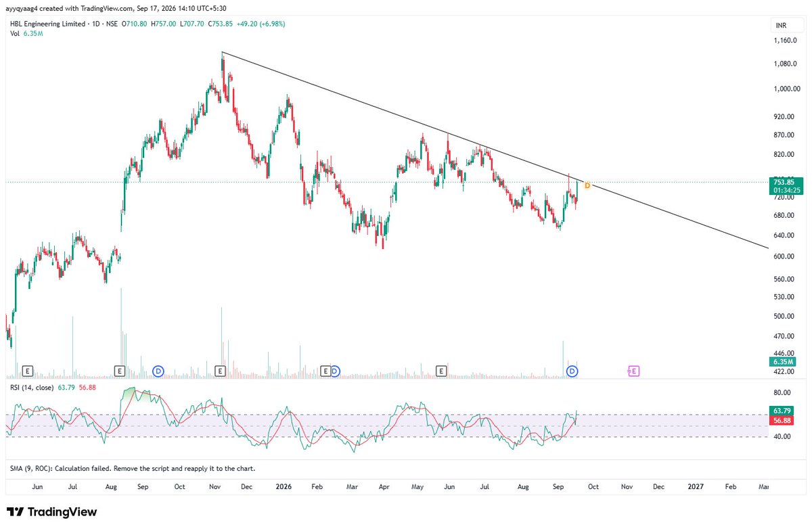812x529 pixels.
Task: Click the C753.85 close value in header
Action: pos(219,24)
